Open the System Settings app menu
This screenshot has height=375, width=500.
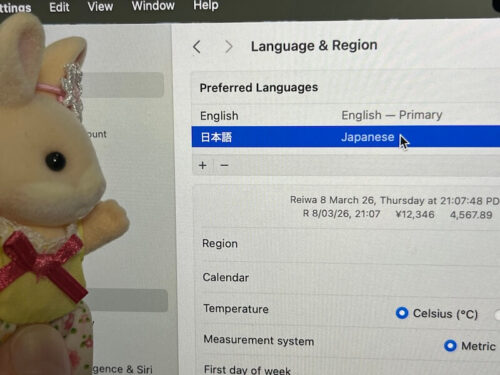15,8
